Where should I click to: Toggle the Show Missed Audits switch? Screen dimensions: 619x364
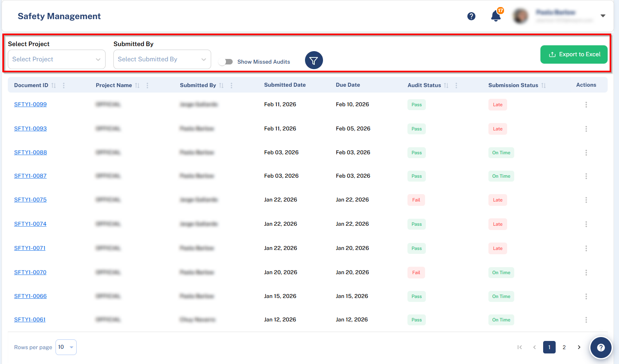[x=226, y=62]
